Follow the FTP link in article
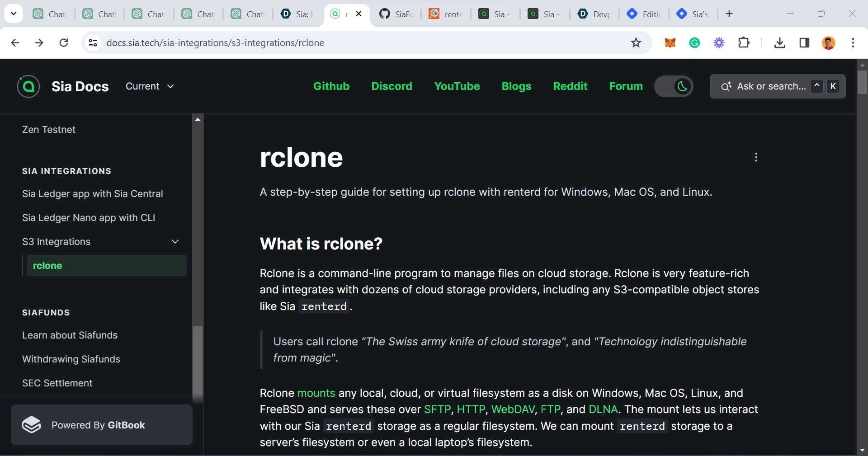The width and height of the screenshot is (868, 456). click(x=551, y=409)
